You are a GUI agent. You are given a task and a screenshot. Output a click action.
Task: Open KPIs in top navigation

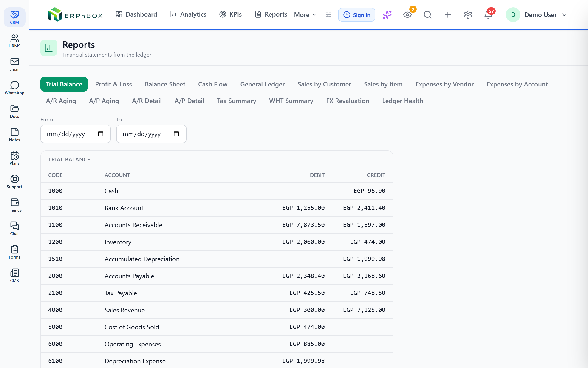tap(230, 14)
